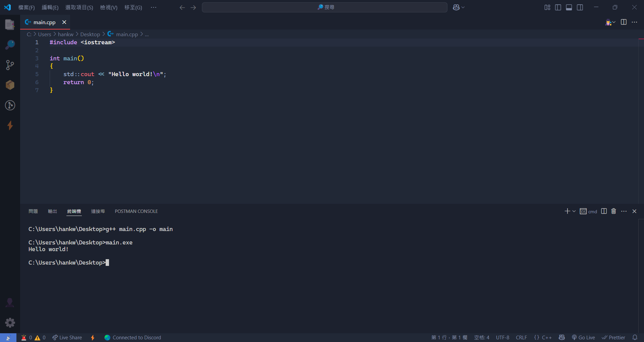Open Copilot status icon in status bar
The height and width of the screenshot is (342, 644).
point(562,338)
